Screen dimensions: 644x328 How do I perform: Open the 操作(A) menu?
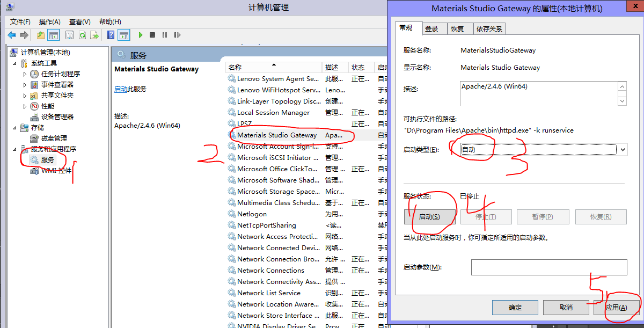50,21
